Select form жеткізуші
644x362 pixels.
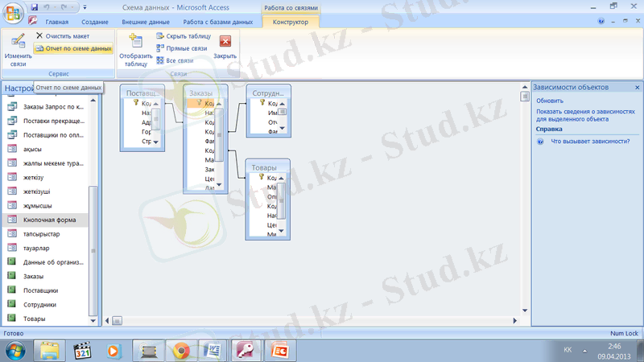click(x=46, y=191)
